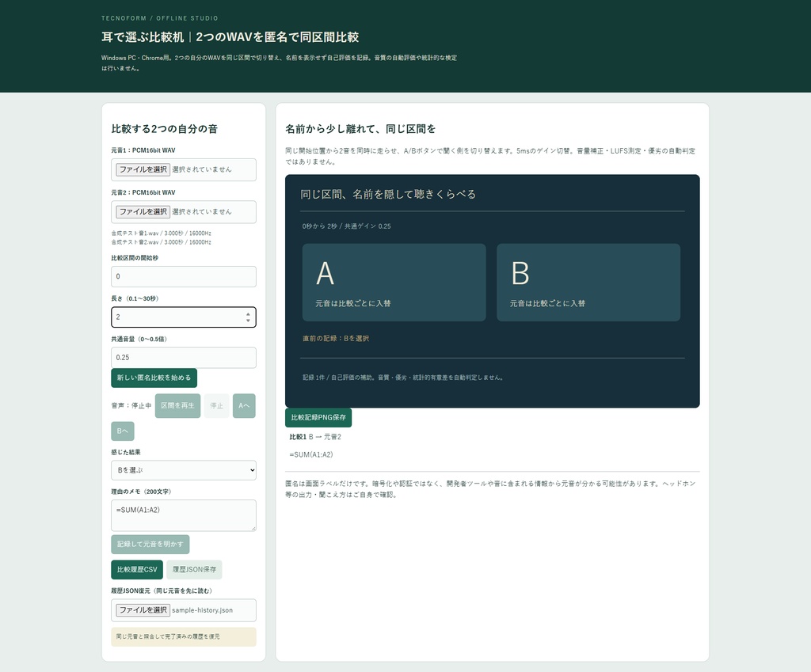Save history with 履歴JSON保存 button

(x=195, y=570)
